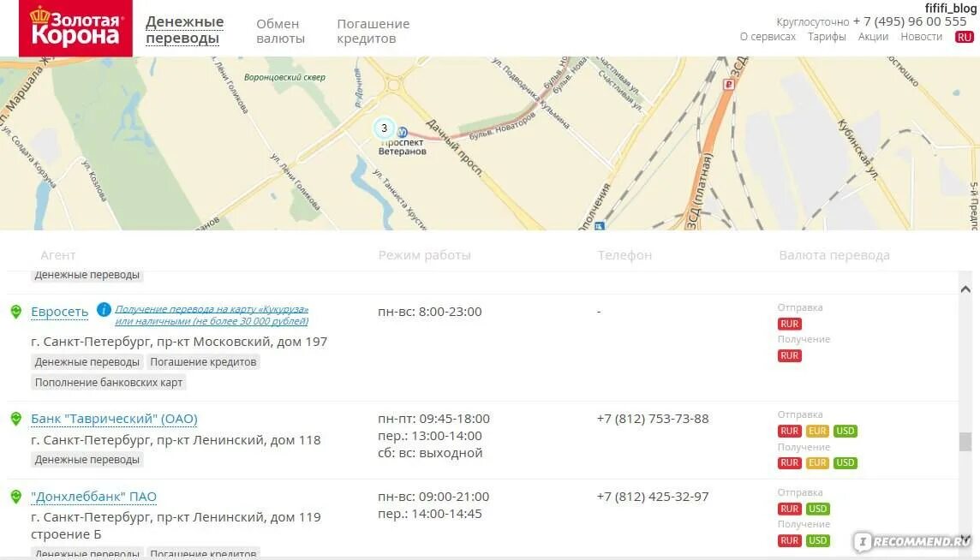Viewport: 980px width, 560px height.
Task: Open the Погашение кредитов tab
Action: tap(373, 31)
